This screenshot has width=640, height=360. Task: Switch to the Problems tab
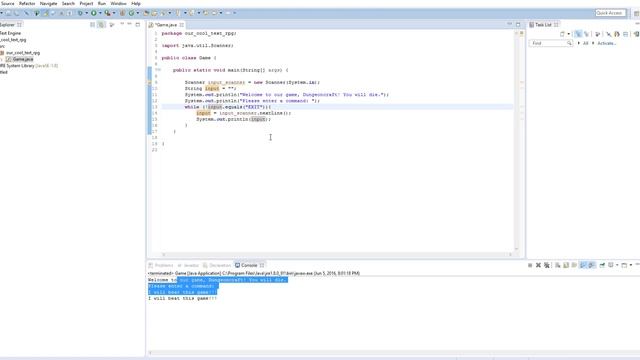(x=161, y=265)
